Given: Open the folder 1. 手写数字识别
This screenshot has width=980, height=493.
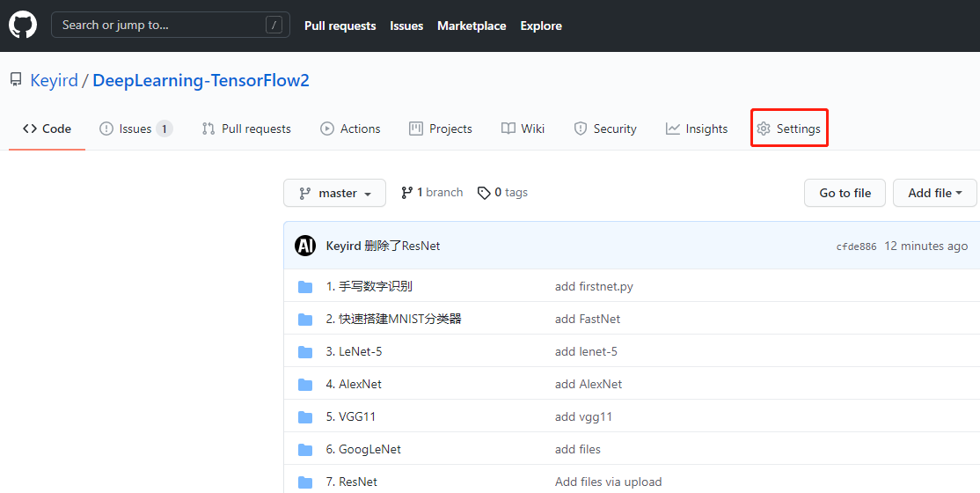Looking at the screenshot, I should tap(369, 286).
